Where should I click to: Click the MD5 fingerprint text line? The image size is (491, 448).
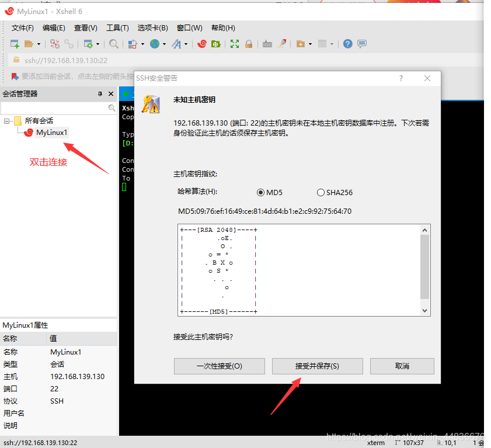click(264, 211)
